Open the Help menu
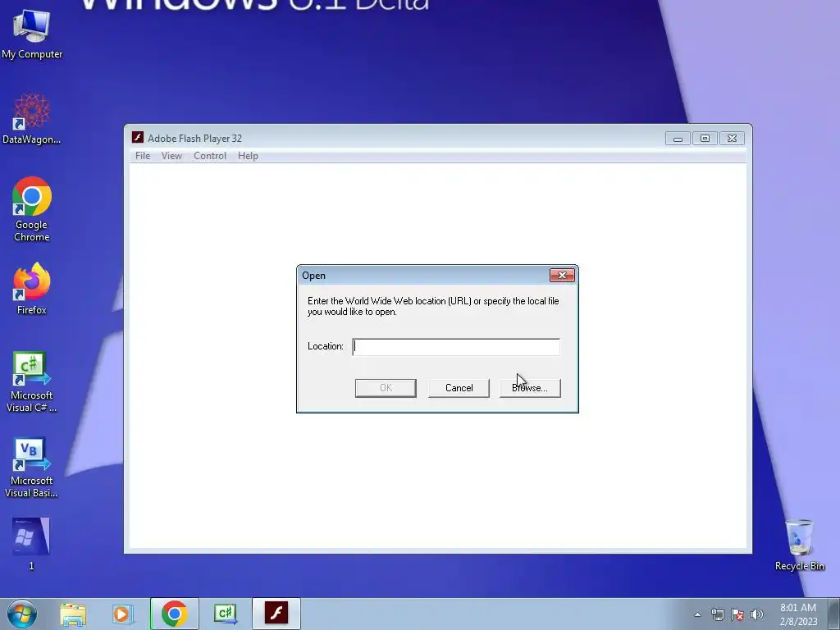Screen dimensions: 840x630 pos(248,156)
